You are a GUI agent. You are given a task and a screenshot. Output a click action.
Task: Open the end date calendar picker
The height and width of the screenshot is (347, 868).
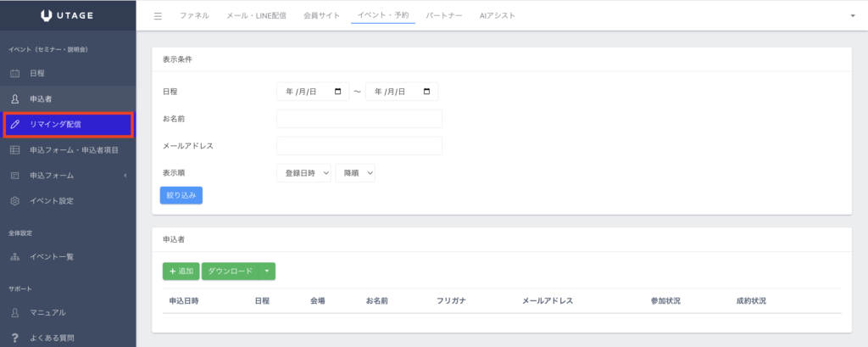click(x=426, y=92)
